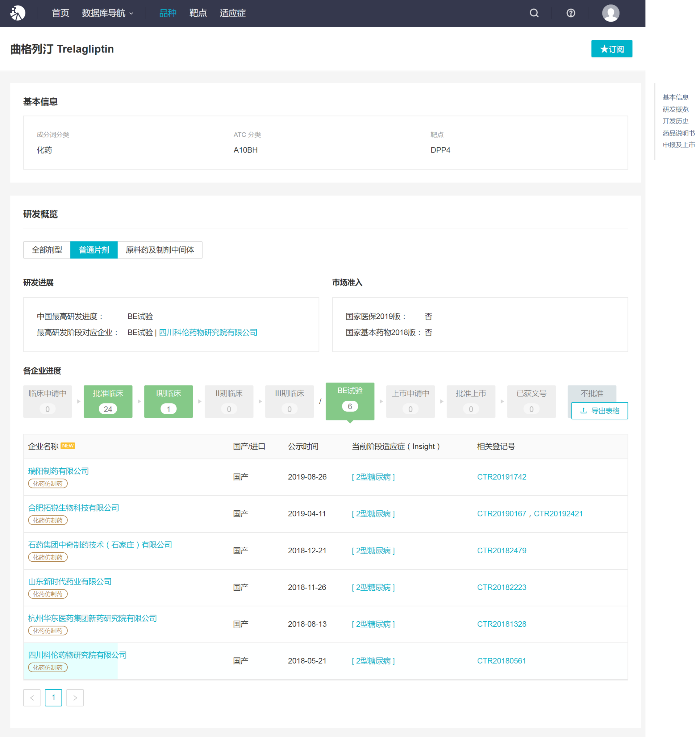Open registration CTR20182223 link
Viewport: 700px width, 737px height.
[502, 587]
